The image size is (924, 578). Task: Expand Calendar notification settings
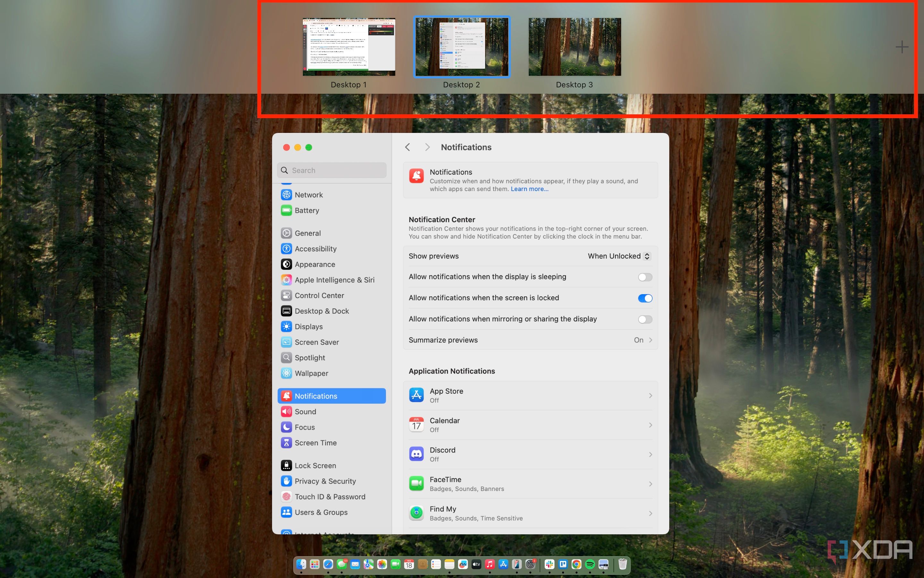530,425
